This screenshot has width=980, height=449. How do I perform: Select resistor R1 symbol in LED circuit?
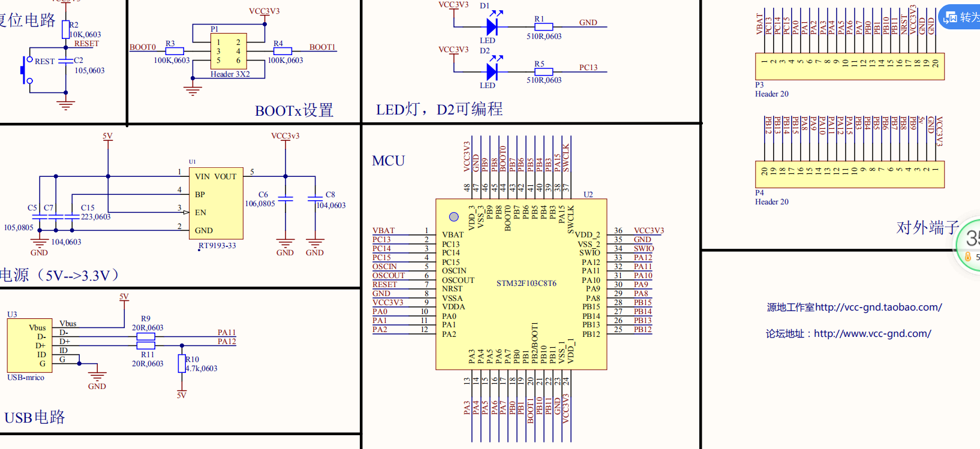[543, 26]
